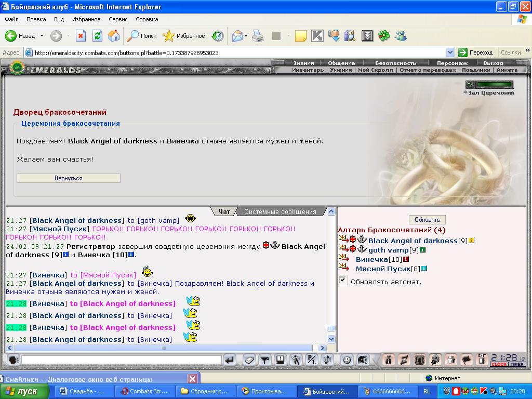532x399 pixels.
Task: Open the Справка menu
Action: coord(147,19)
